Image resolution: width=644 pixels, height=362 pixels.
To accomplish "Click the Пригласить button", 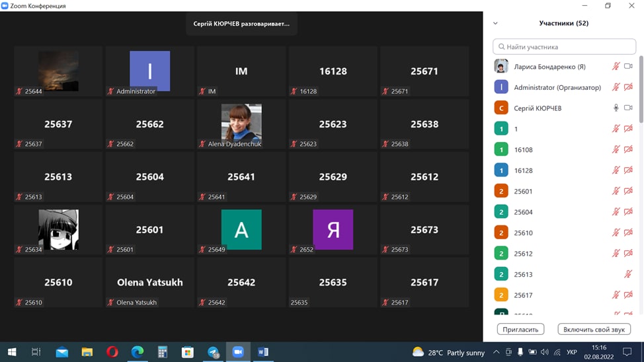I will pos(520,329).
